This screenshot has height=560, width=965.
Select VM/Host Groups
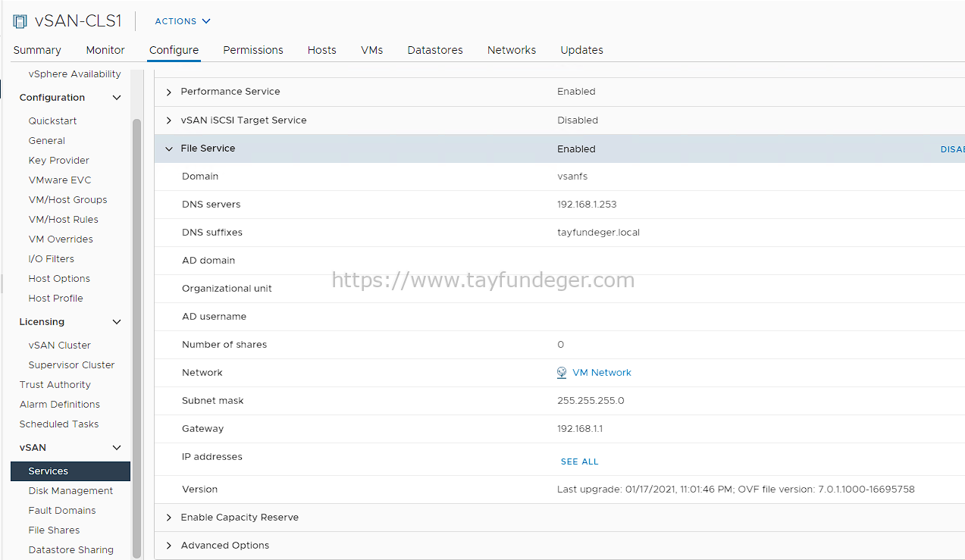click(67, 200)
